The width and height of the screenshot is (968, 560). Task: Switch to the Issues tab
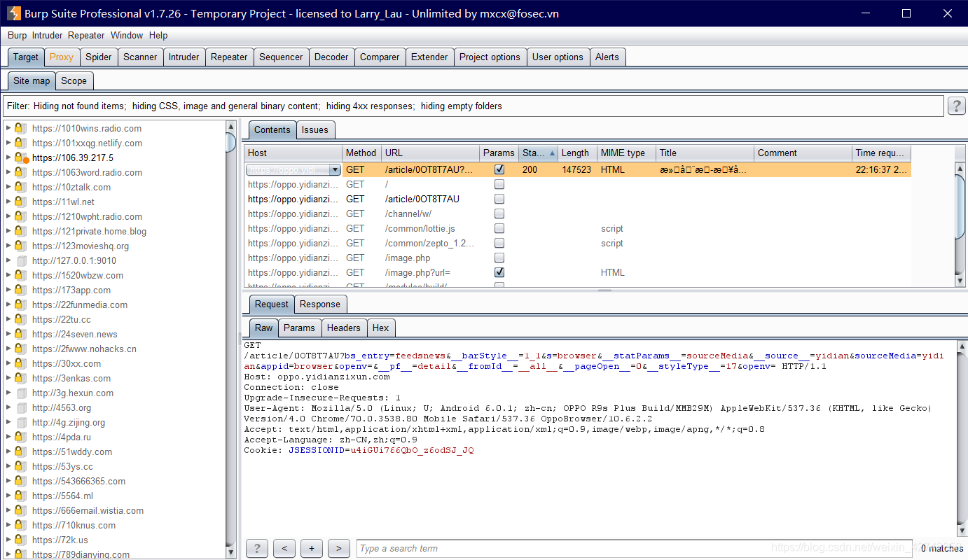[x=314, y=129]
